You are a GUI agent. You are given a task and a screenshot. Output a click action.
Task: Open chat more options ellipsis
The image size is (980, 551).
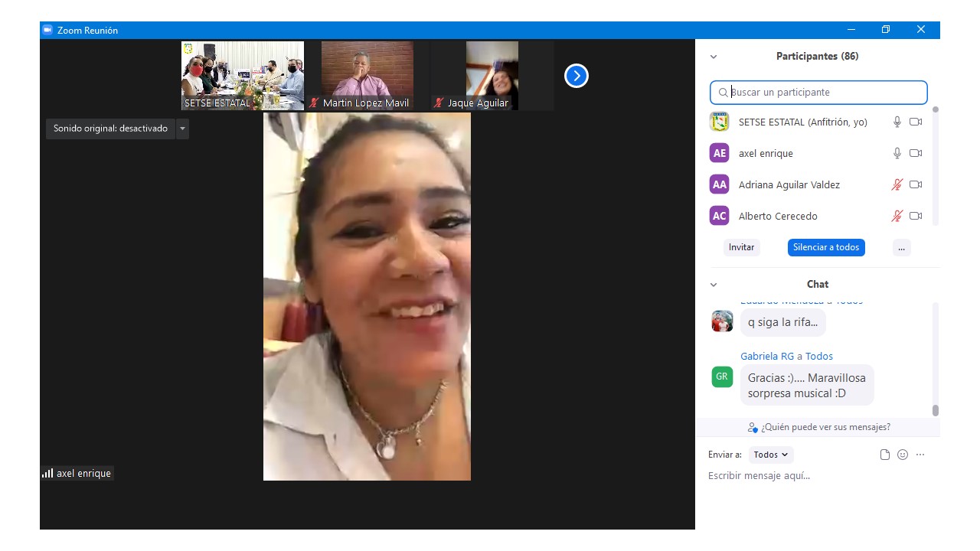920,455
